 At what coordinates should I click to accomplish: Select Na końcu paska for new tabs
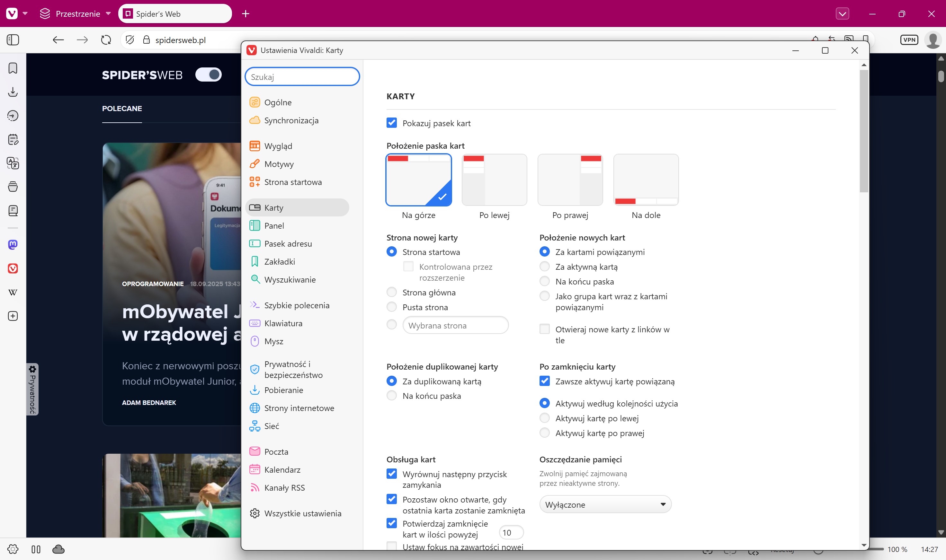click(545, 281)
